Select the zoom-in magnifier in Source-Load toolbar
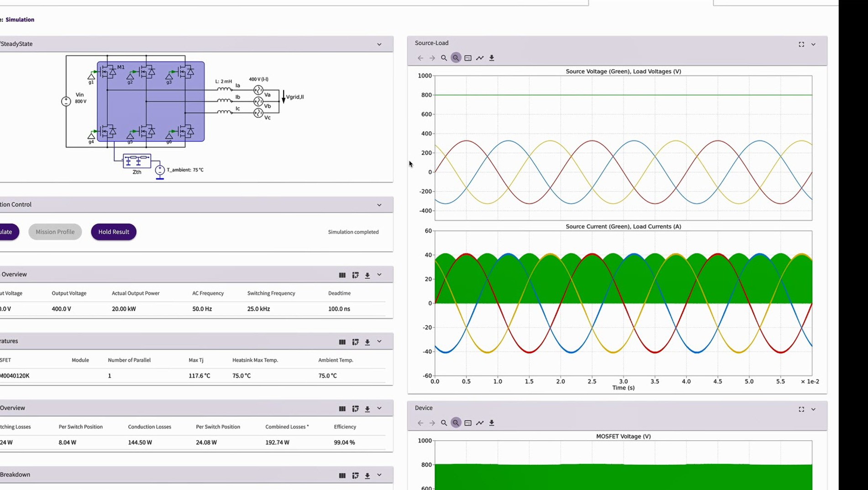868x490 pixels. (444, 58)
